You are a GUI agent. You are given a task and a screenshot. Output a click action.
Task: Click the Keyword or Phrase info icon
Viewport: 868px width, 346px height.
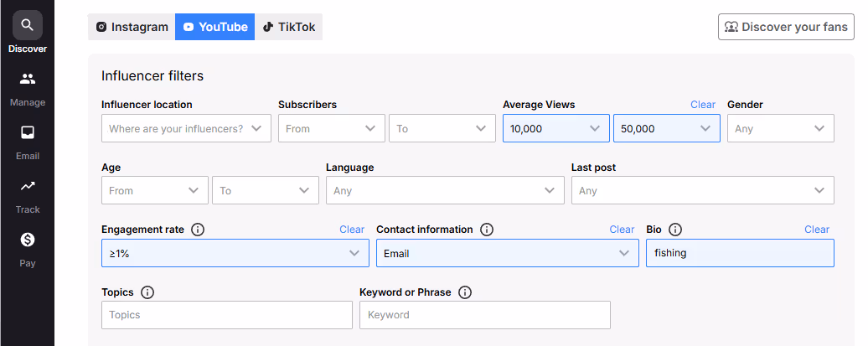(465, 292)
